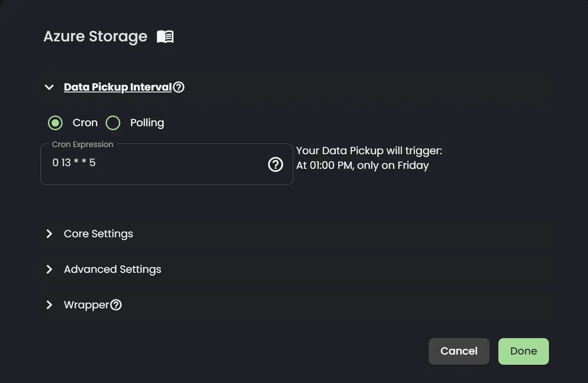Select the Polling radio button
The image size is (588, 383).
pyautogui.click(x=113, y=123)
